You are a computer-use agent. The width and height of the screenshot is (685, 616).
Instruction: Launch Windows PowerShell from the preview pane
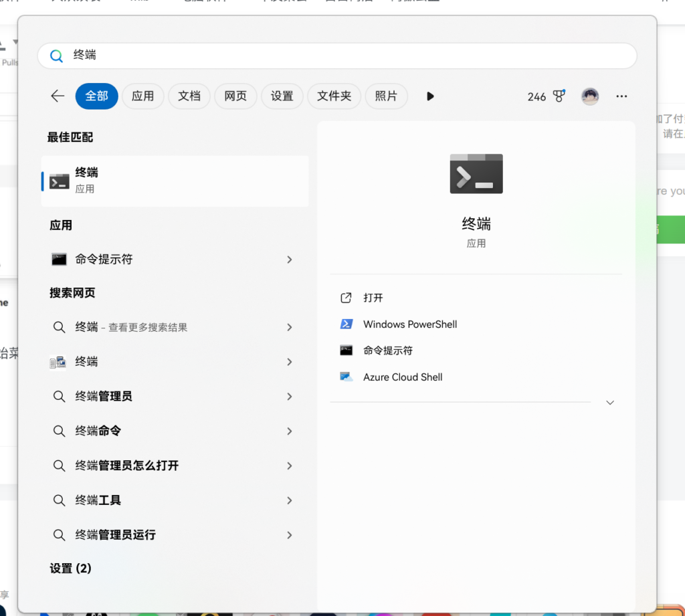tap(409, 324)
